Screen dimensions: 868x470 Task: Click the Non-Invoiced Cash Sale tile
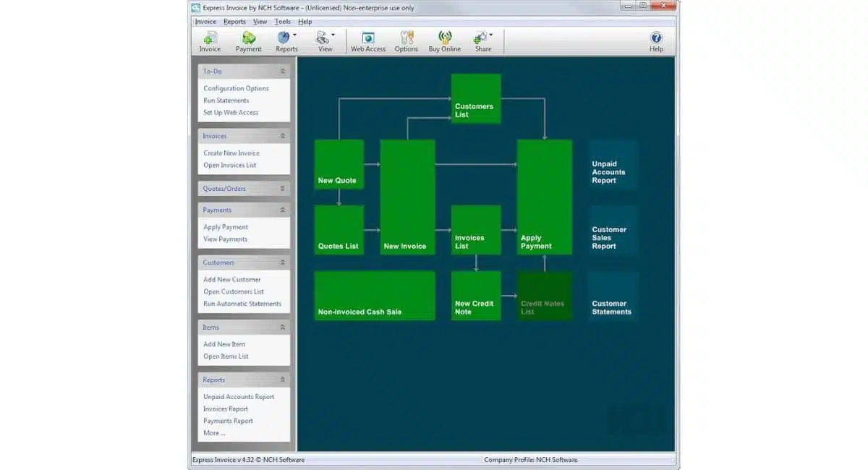click(x=374, y=295)
